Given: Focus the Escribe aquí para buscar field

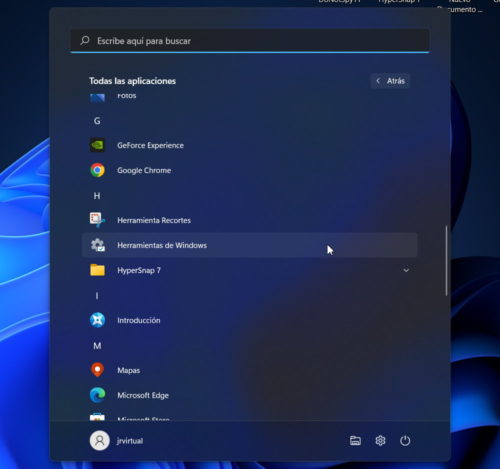Looking at the screenshot, I should [x=250, y=41].
